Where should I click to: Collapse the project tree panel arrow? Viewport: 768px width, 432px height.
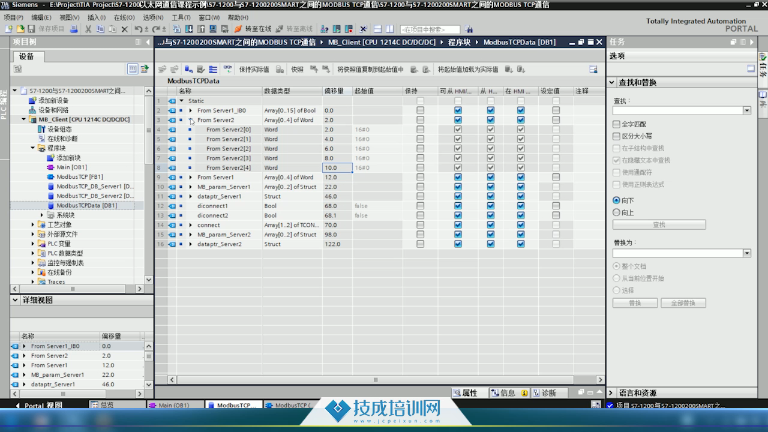click(148, 42)
